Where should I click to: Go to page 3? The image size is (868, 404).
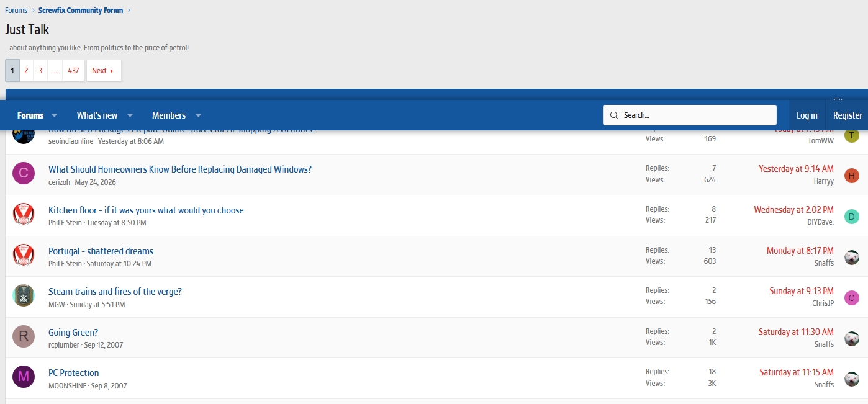(x=40, y=71)
